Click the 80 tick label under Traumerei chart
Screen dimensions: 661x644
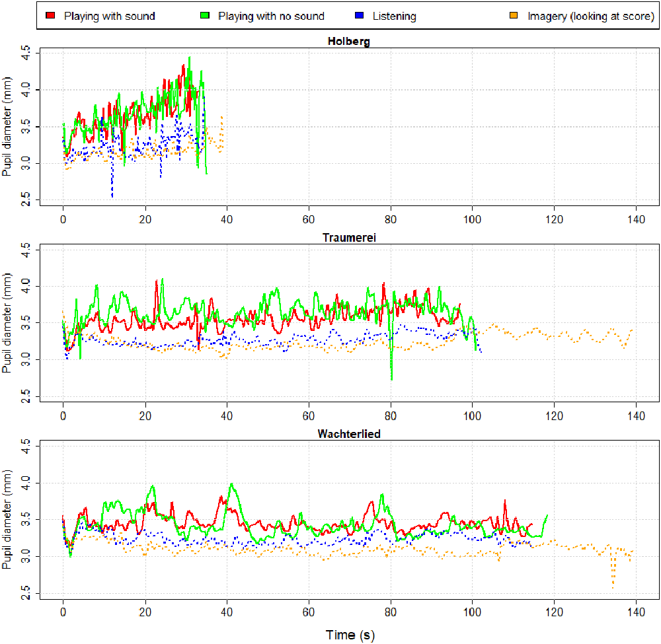(391, 416)
